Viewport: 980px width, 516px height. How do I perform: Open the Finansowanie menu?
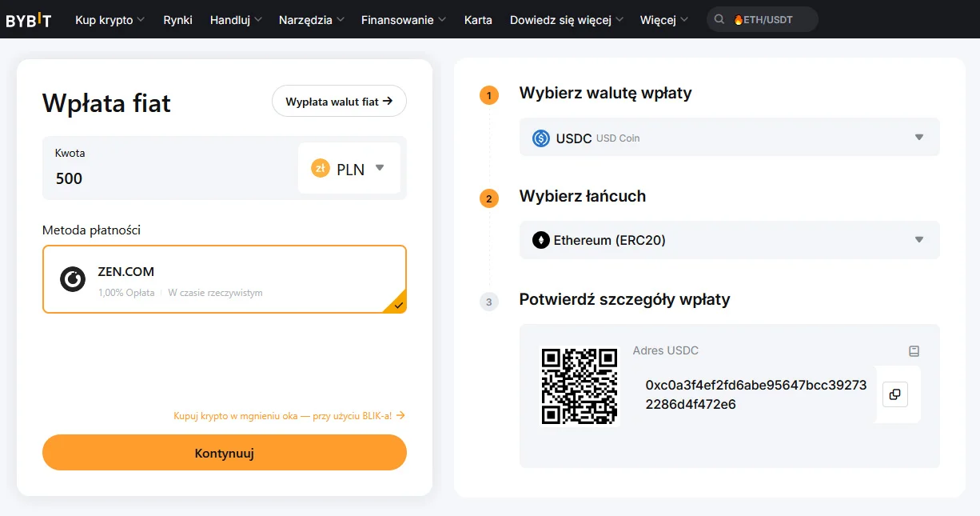click(x=404, y=20)
